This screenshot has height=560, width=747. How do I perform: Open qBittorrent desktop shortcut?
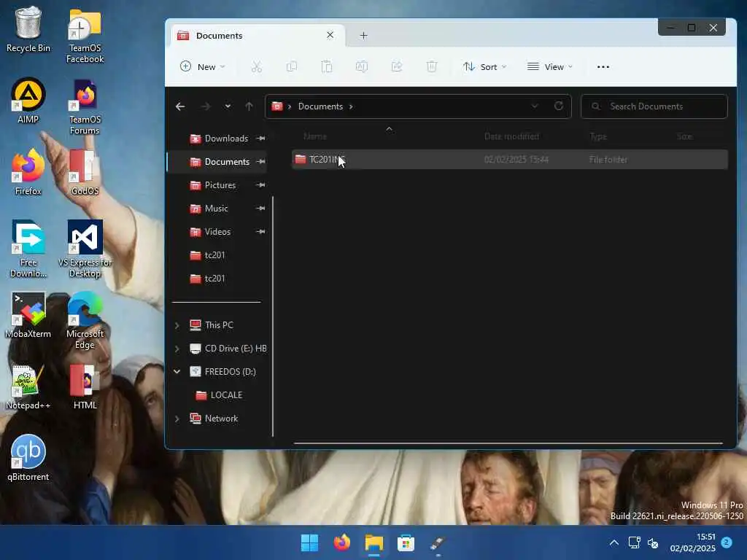point(28,458)
